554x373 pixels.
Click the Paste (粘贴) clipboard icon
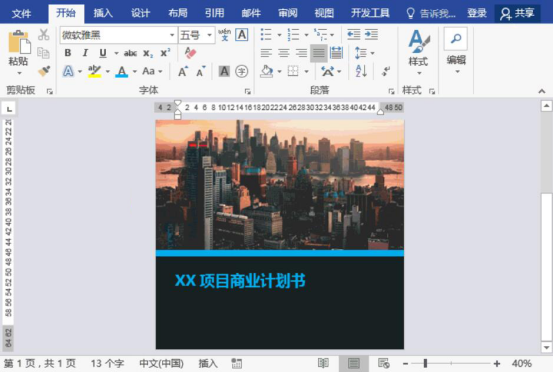[x=19, y=42]
